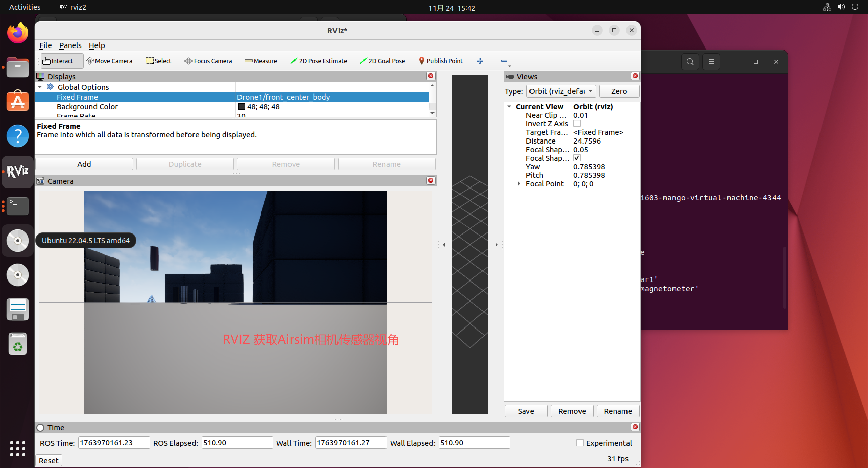Screen dimensions: 868x468
Task: Click the network icon in top bar
Action: click(x=827, y=7)
